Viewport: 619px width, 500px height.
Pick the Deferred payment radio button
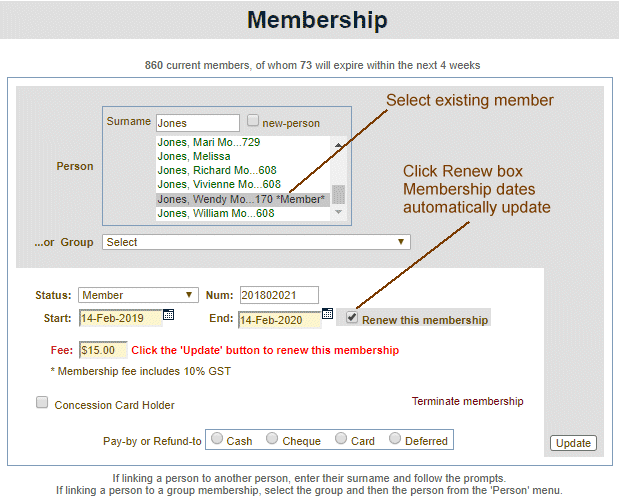395,439
